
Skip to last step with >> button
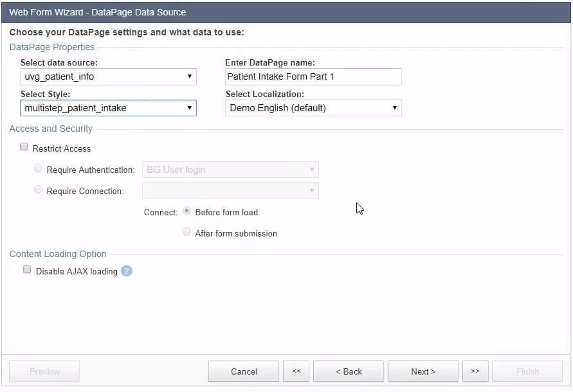coord(475,371)
